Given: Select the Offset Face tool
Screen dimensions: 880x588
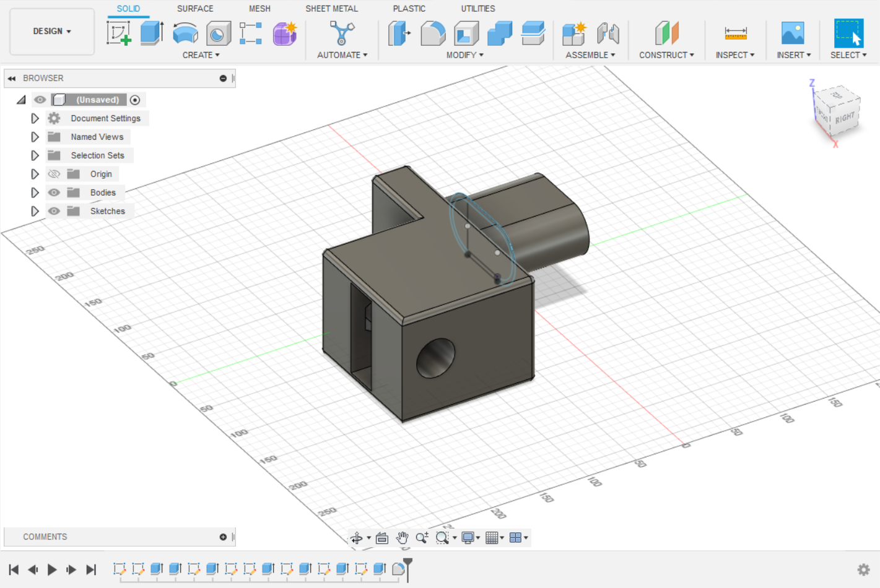Looking at the screenshot, I should pos(533,33).
